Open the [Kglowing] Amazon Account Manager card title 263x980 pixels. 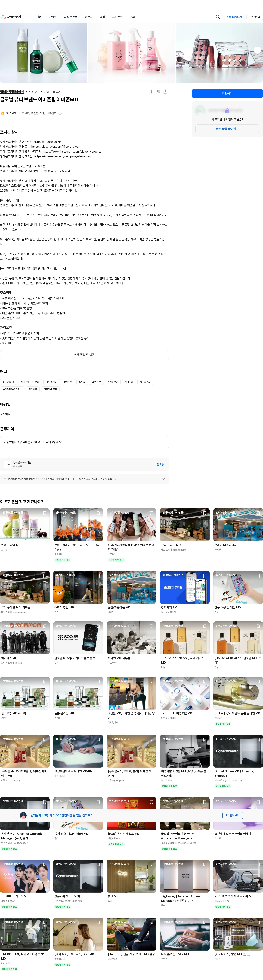pos(182,898)
